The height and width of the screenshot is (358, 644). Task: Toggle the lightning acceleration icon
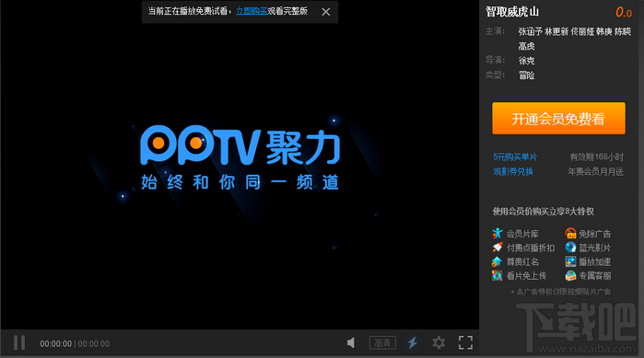pyautogui.click(x=413, y=343)
